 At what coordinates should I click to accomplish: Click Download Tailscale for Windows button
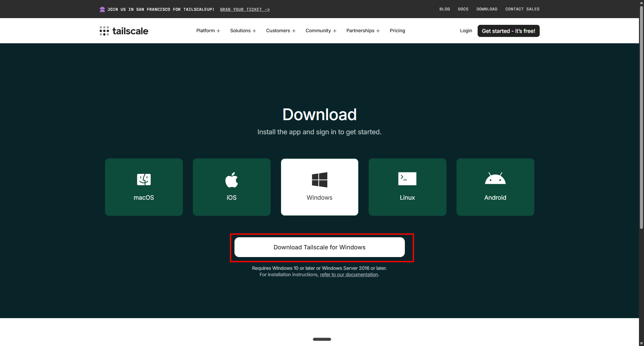[320, 247]
